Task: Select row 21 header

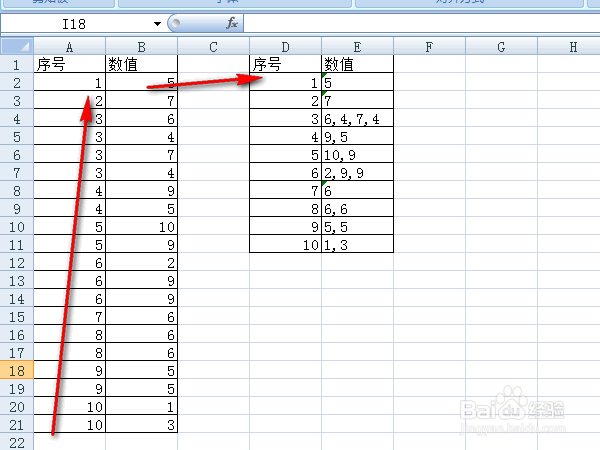Action: [x=17, y=424]
